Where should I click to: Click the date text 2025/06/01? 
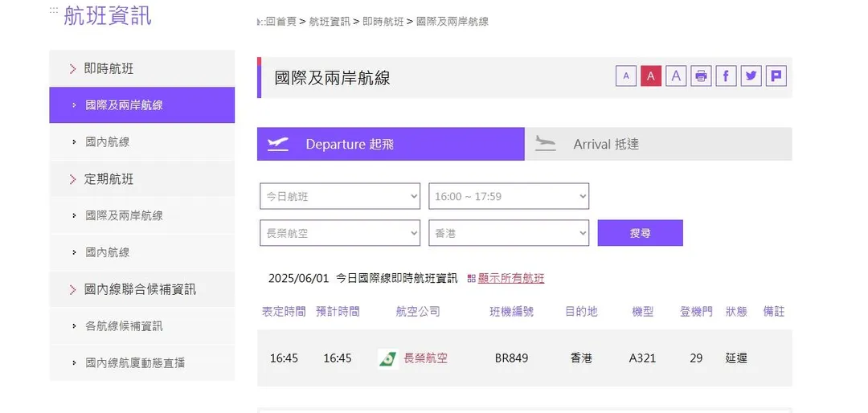point(298,279)
